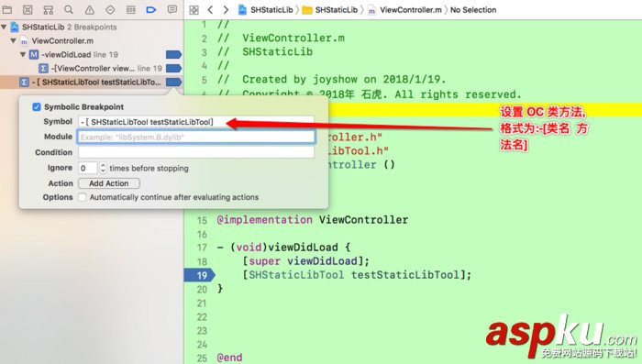Open the related items grid menu
The image size is (642, 364).
tap(194, 10)
